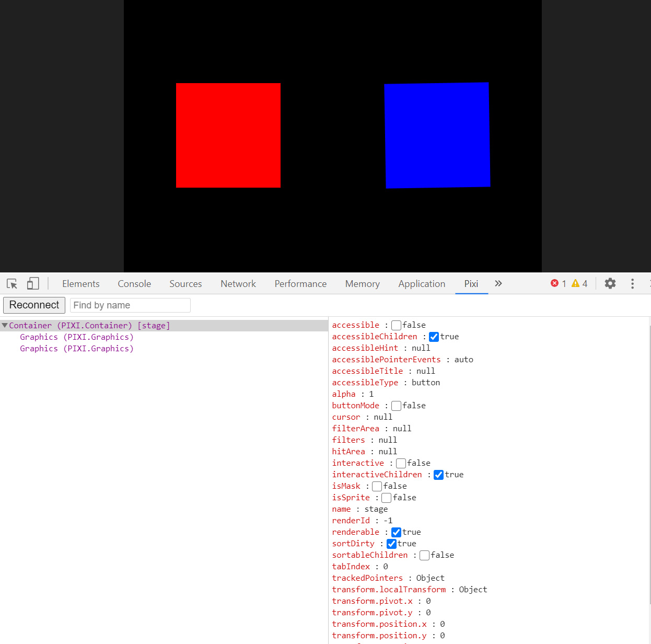The height and width of the screenshot is (644, 651).
Task: Click the yellow warning count icon
Action: [575, 283]
